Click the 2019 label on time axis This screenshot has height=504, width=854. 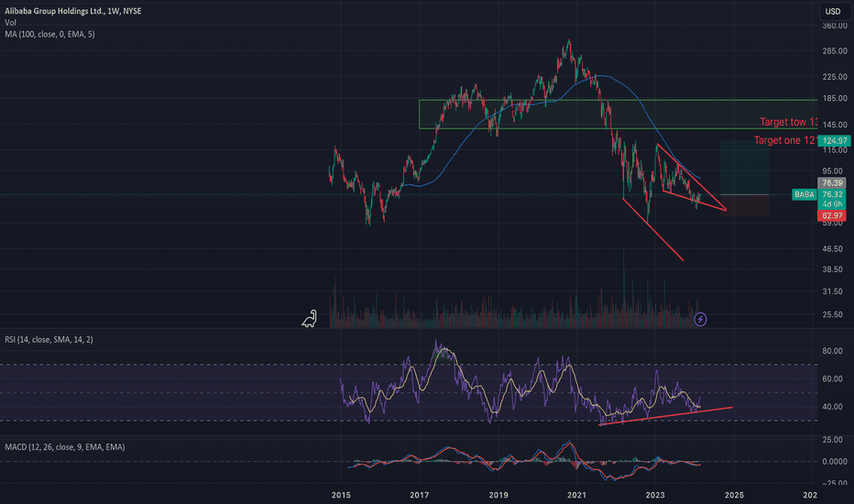(498, 495)
